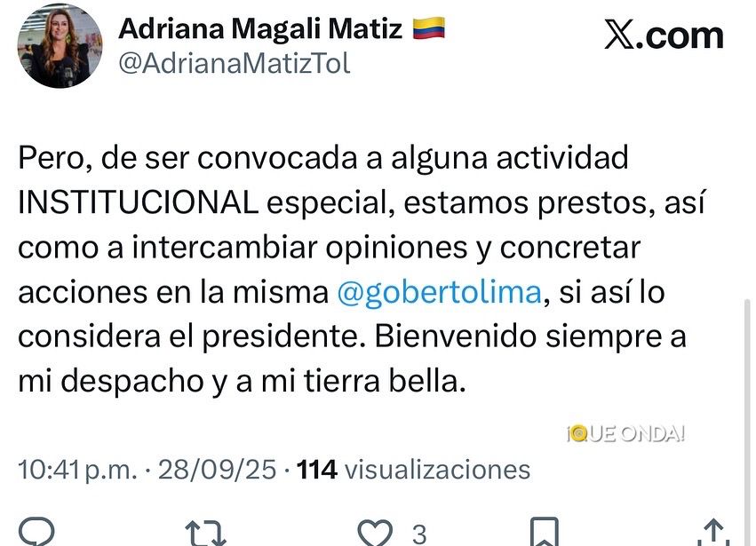
Task: Like the tweet with the heart icon
Action: point(375,533)
